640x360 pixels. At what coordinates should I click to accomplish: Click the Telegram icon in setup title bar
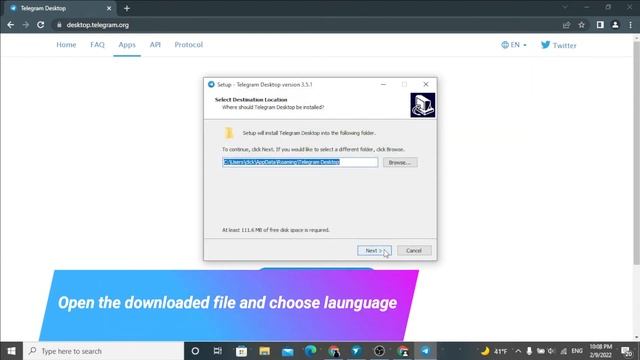211,84
